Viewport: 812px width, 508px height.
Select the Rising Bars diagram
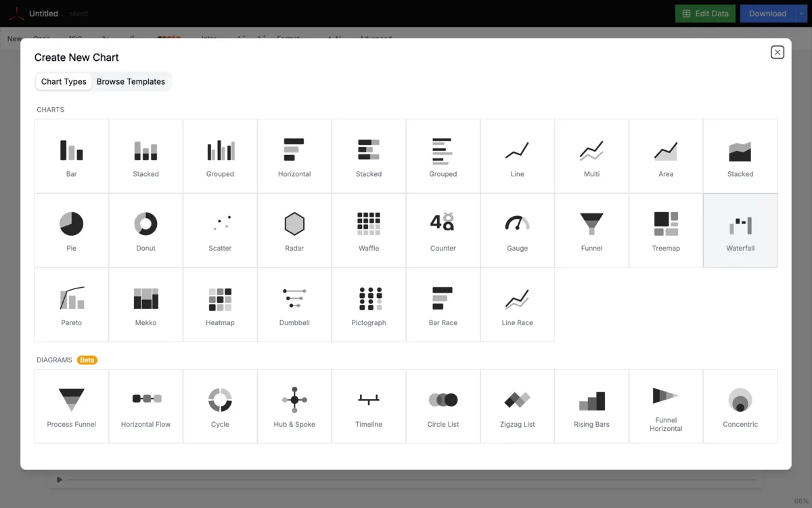592,406
